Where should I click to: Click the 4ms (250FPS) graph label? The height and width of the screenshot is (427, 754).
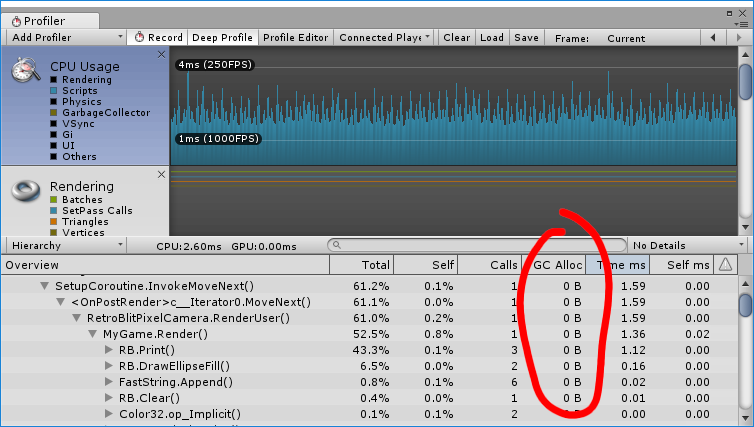tap(215, 64)
